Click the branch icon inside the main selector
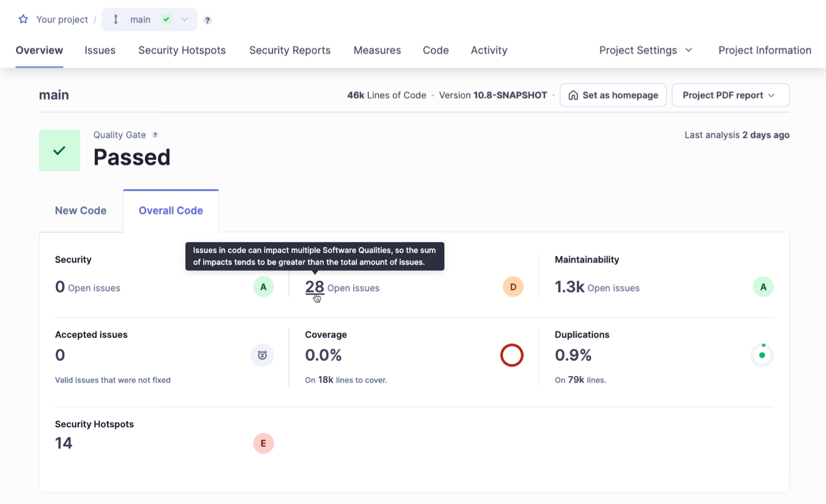The image size is (826, 504). (x=116, y=19)
